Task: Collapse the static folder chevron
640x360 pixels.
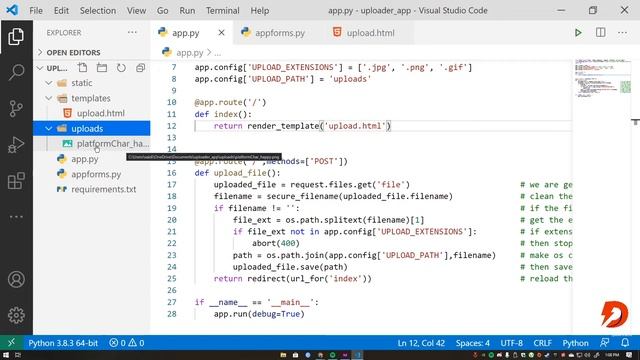Action: click(x=49, y=83)
